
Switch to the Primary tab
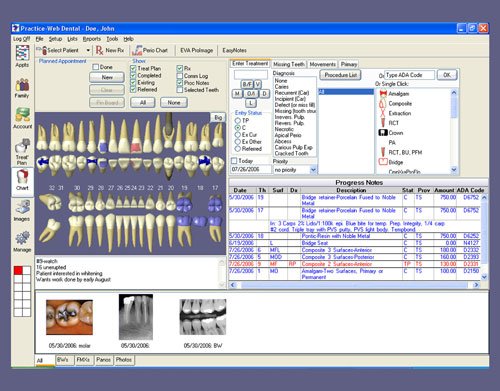pyautogui.click(x=349, y=64)
